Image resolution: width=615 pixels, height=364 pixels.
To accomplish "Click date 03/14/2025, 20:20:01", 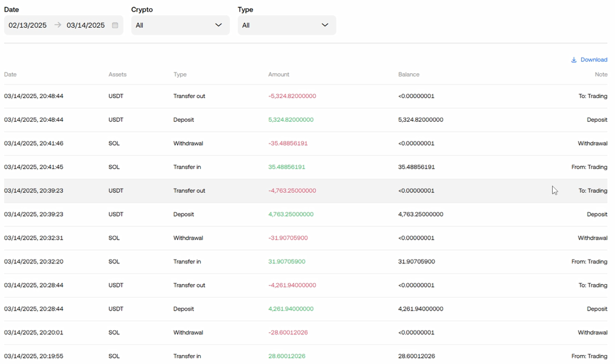I will (x=34, y=332).
